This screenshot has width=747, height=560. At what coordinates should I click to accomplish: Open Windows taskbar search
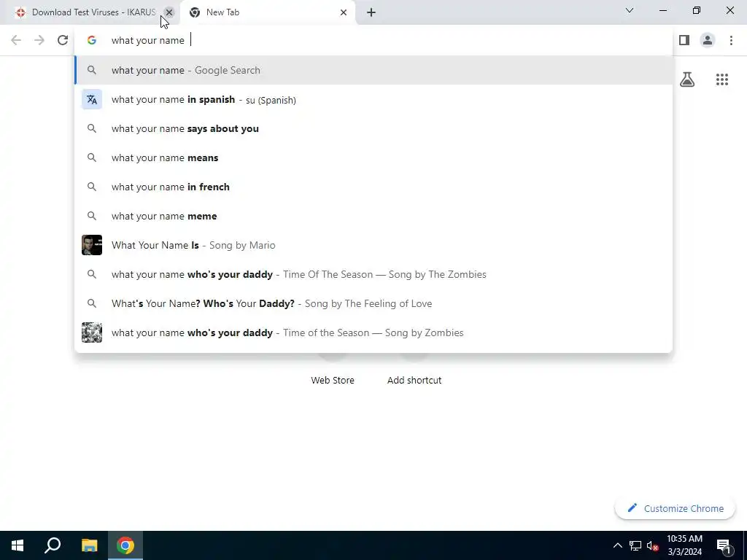tap(53, 545)
